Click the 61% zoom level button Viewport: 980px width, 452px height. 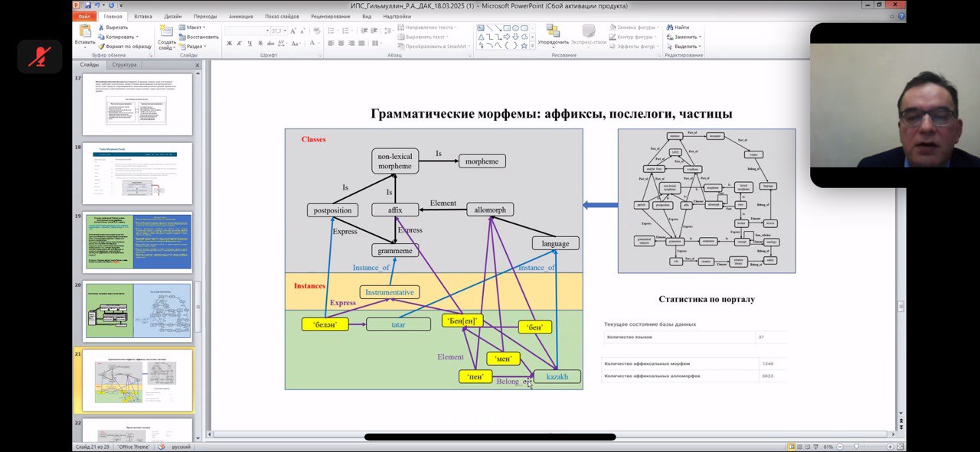(x=828, y=447)
